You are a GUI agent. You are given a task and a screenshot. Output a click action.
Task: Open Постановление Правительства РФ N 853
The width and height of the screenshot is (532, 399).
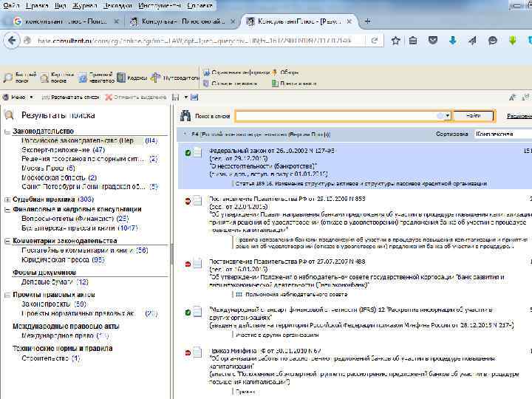pos(287,199)
